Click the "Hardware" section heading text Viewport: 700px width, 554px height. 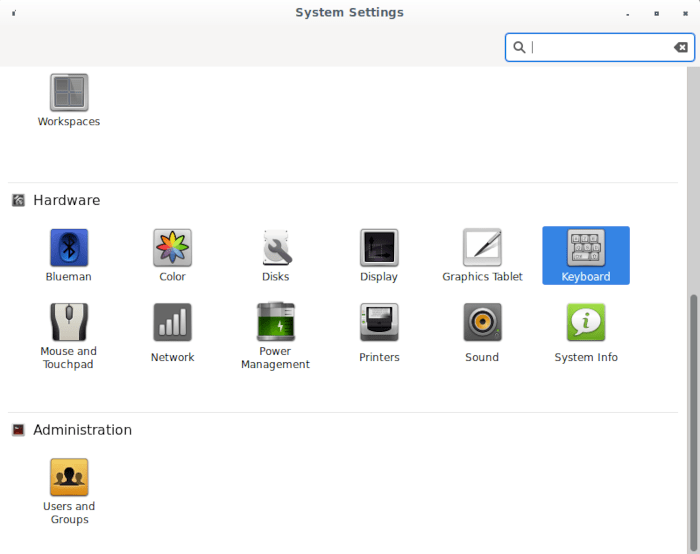(67, 200)
